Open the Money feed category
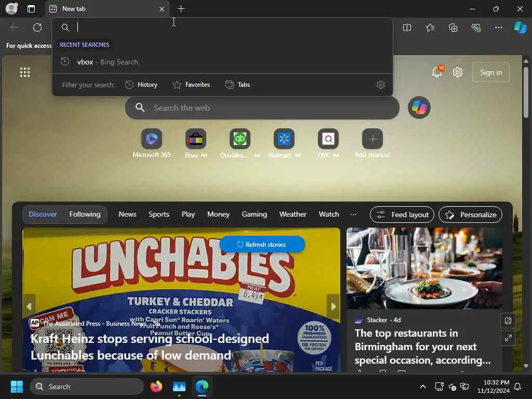This screenshot has height=399, width=532. [219, 215]
